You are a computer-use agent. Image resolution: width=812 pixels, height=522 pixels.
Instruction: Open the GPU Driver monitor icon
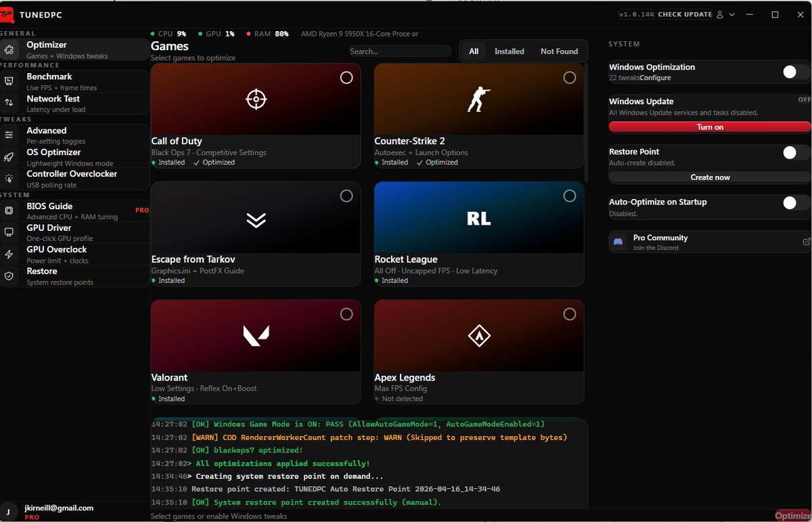(x=9, y=232)
